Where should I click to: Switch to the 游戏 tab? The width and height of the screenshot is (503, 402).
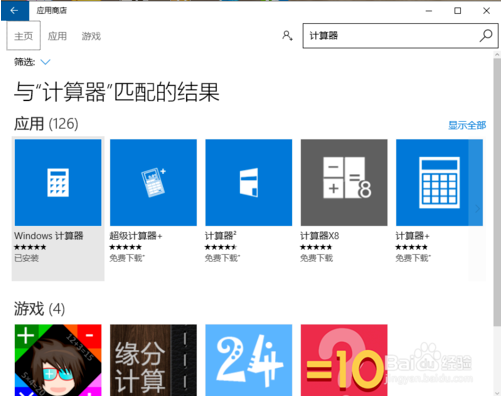[91, 36]
